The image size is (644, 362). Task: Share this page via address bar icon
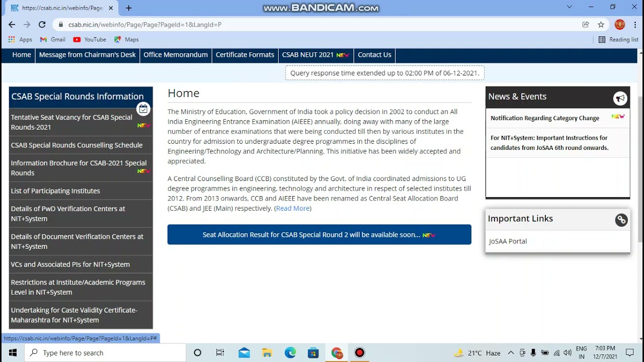586,24
